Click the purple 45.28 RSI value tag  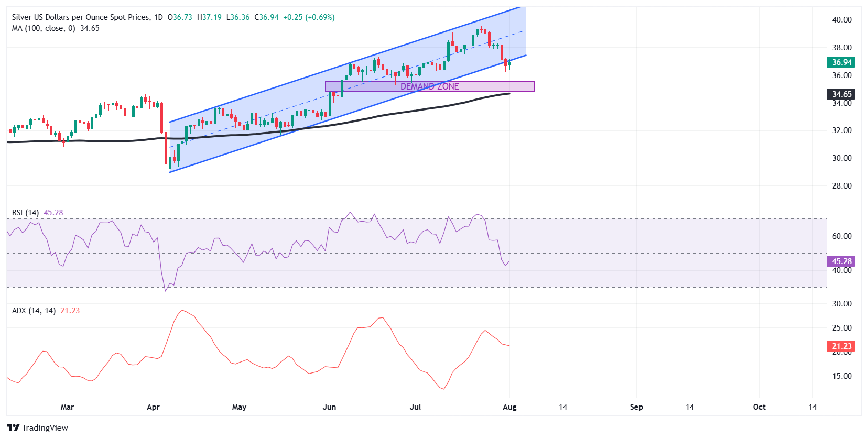[841, 261]
